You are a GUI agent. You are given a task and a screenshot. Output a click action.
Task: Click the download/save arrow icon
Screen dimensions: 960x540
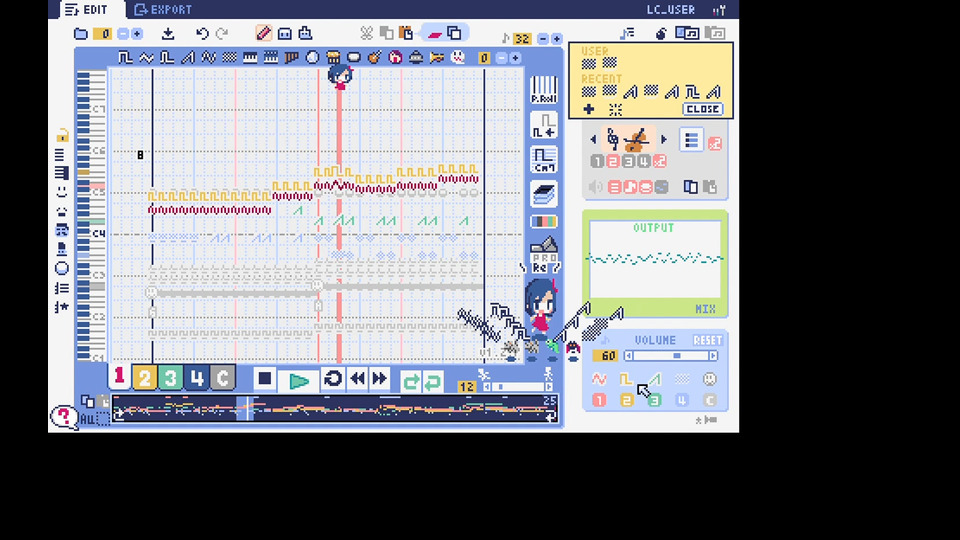pyautogui.click(x=168, y=34)
